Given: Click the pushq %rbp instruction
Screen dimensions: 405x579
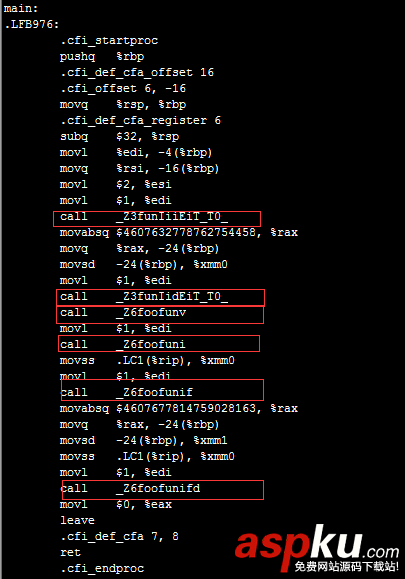Looking at the screenshot, I should 102,56.
